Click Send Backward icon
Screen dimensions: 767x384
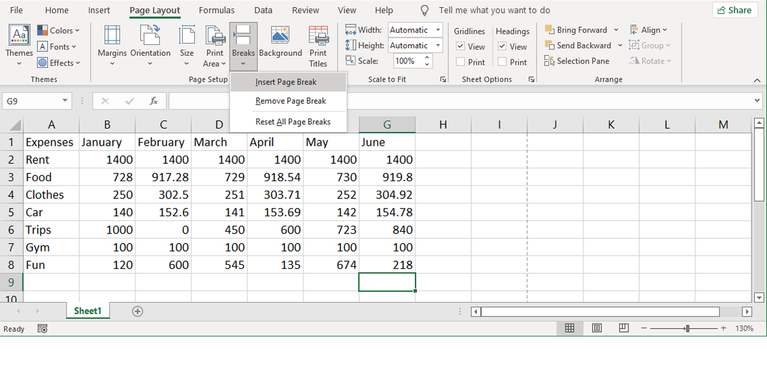tap(549, 45)
